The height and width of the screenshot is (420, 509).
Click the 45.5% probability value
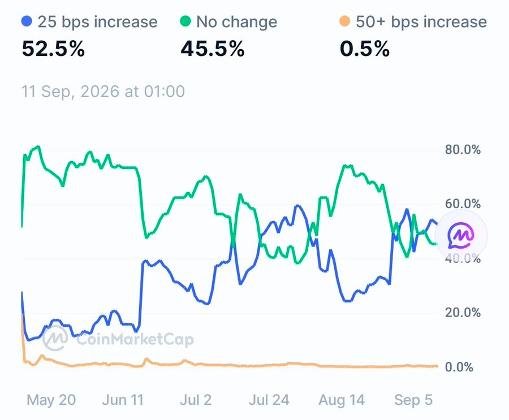point(212,49)
